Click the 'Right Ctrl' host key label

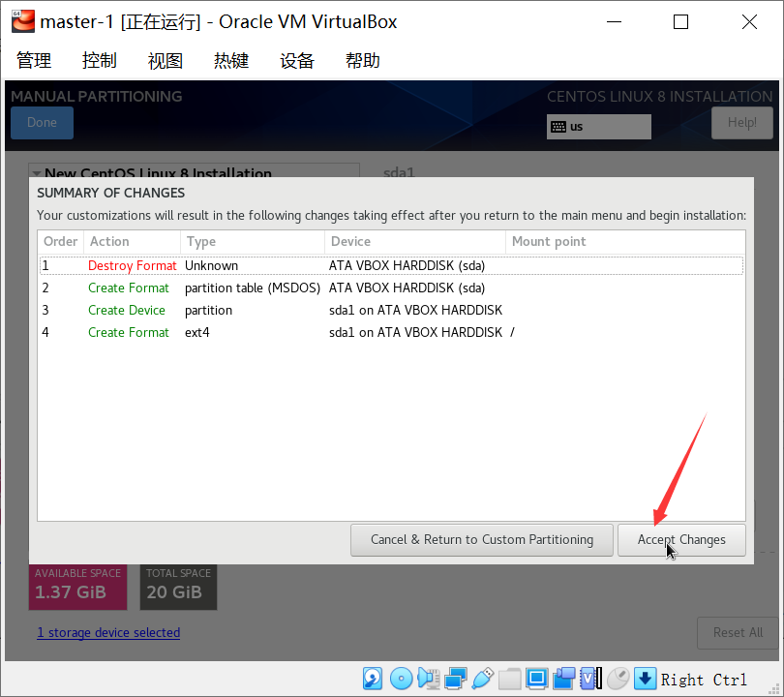coord(704,680)
